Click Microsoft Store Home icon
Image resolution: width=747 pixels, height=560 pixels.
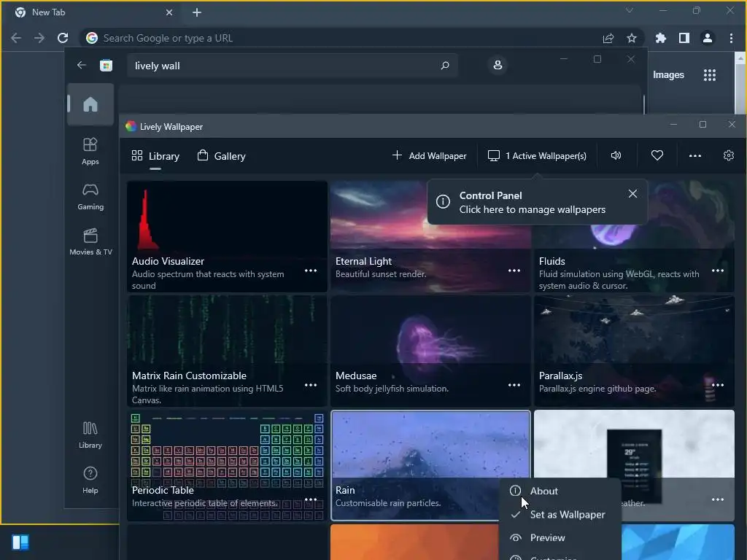coord(90,104)
